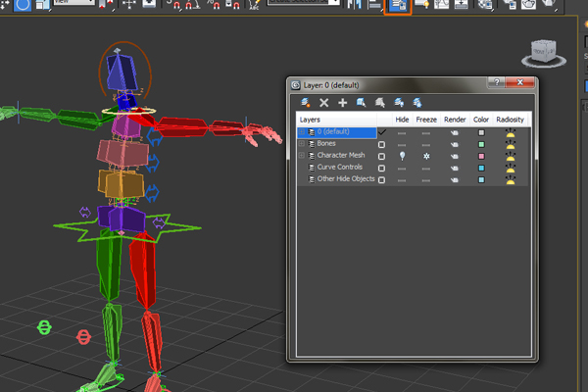Click layer stack icon beside Curve Controls

pyautogui.click(x=312, y=168)
